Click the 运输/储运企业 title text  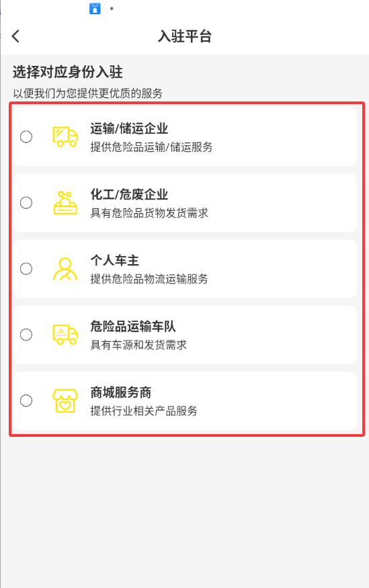point(129,128)
